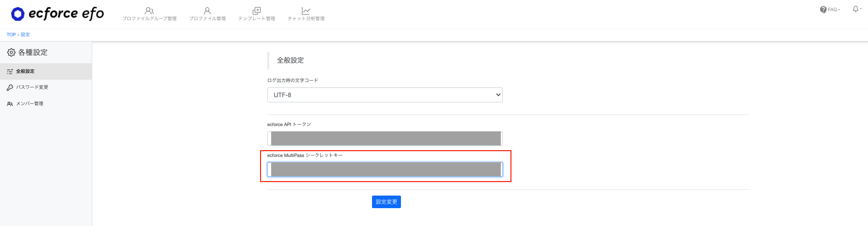
Task: Focus the ecforce MultiPass シークレットキー field
Action: click(x=385, y=169)
